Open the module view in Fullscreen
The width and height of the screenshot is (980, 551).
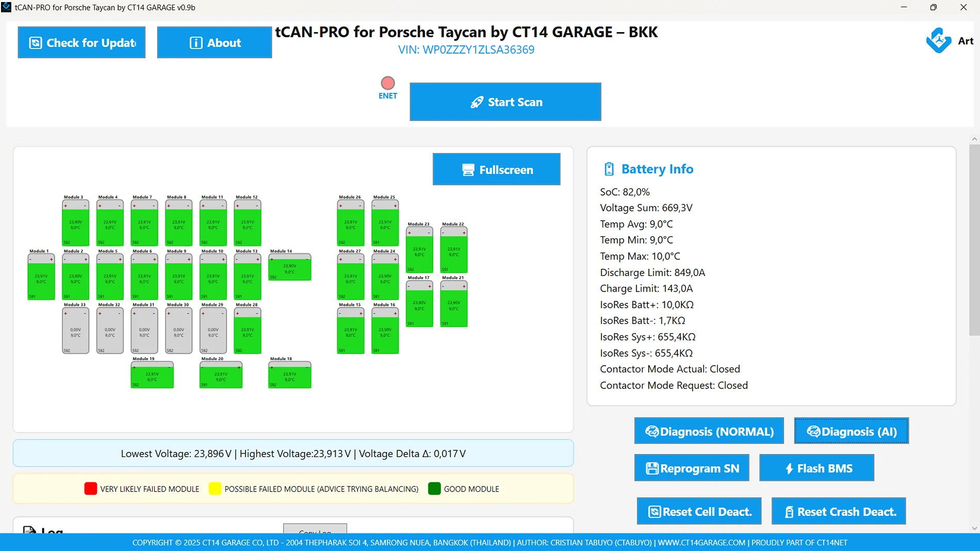[x=496, y=169]
